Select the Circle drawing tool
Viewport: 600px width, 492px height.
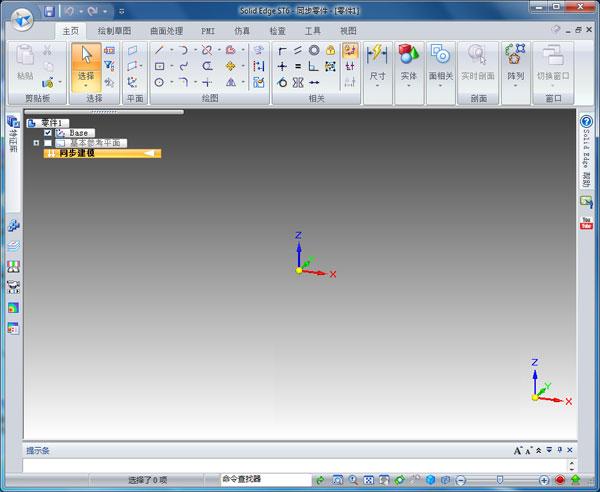[x=160, y=82]
